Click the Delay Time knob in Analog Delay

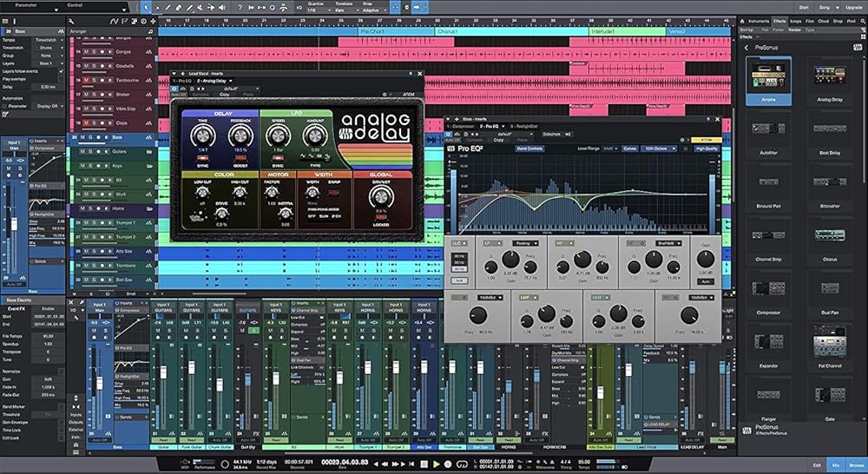[x=202, y=135]
